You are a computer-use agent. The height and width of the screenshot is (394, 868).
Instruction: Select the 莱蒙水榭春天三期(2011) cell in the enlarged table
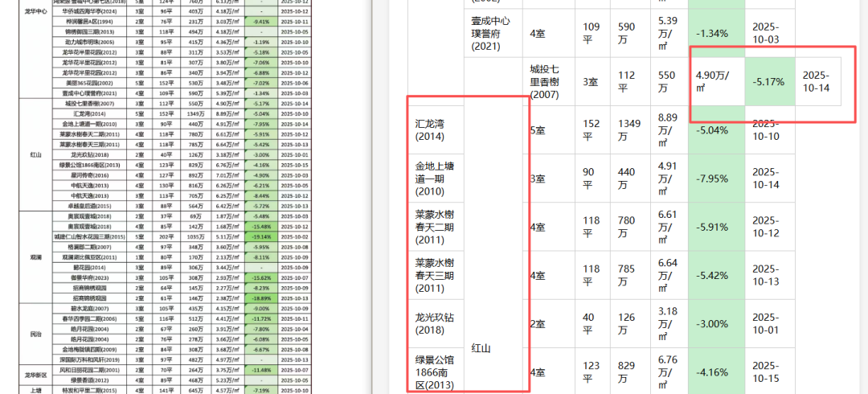point(435,275)
